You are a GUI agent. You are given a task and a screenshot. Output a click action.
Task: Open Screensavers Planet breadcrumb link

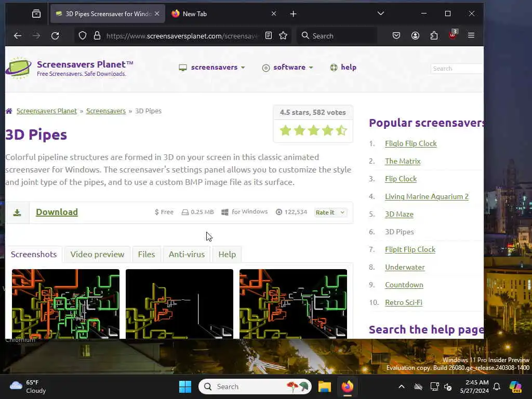pyautogui.click(x=47, y=111)
